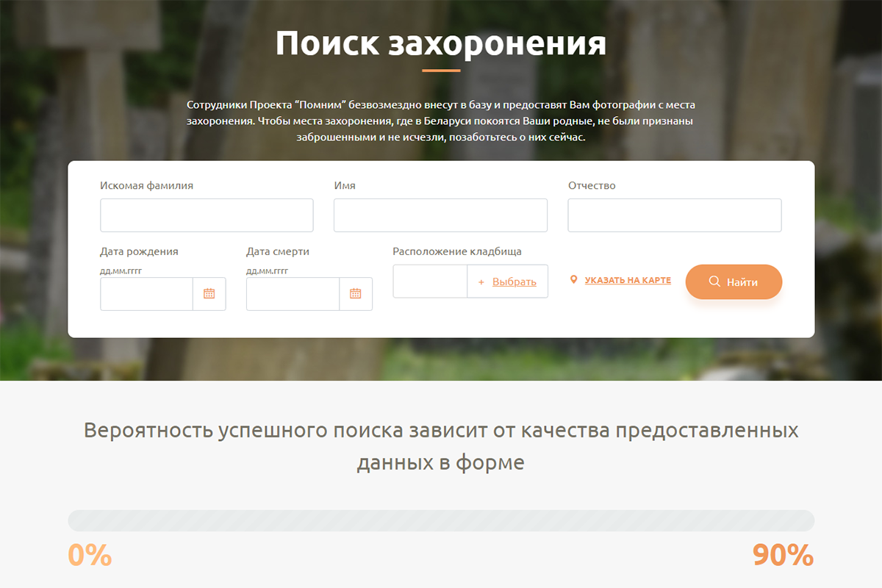Select the Отчество input field
This screenshot has width=882, height=588.
pyautogui.click(x=674, y=215)
